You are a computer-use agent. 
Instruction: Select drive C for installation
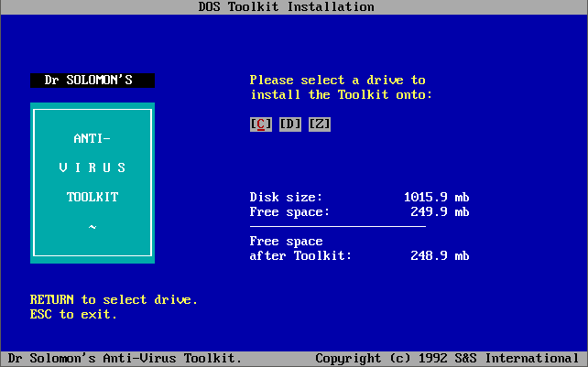[260, 124]
